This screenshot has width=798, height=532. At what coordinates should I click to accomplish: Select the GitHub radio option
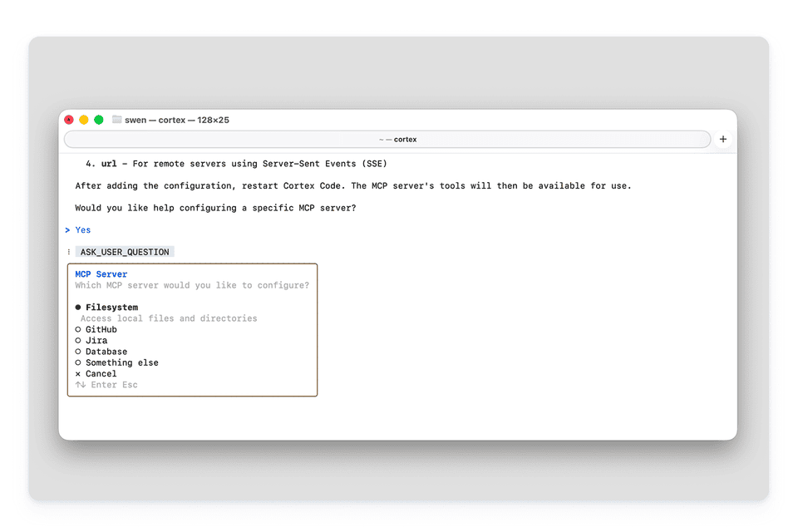point(100,329)
